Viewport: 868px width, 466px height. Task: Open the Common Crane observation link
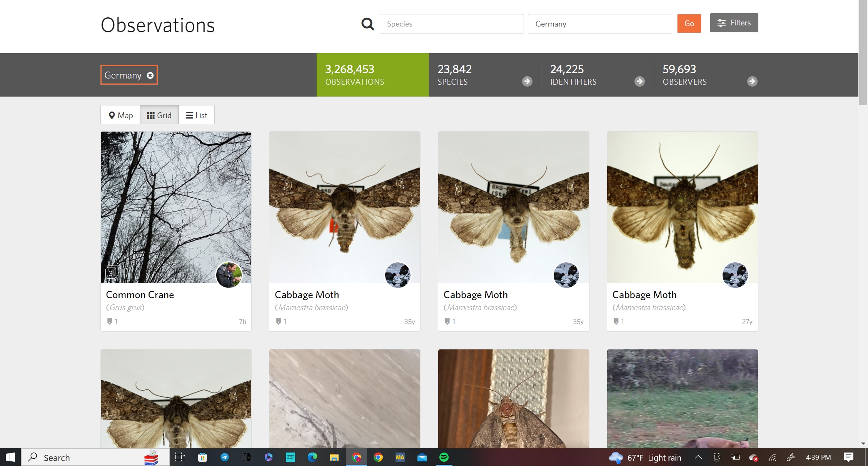[x=140, y=295]
